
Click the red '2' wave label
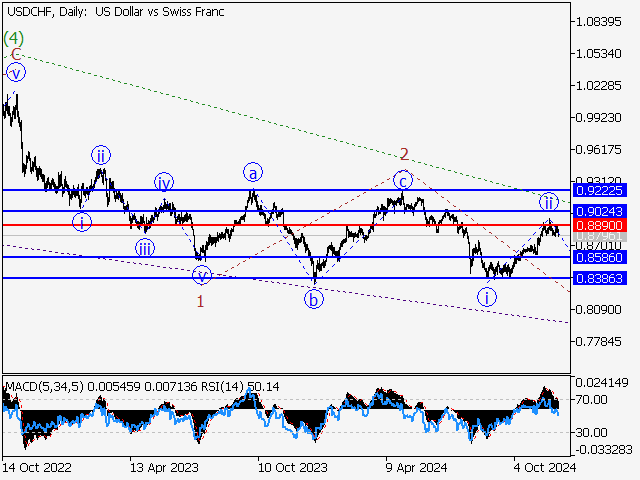pyautogui.click(x=404, y=154)
